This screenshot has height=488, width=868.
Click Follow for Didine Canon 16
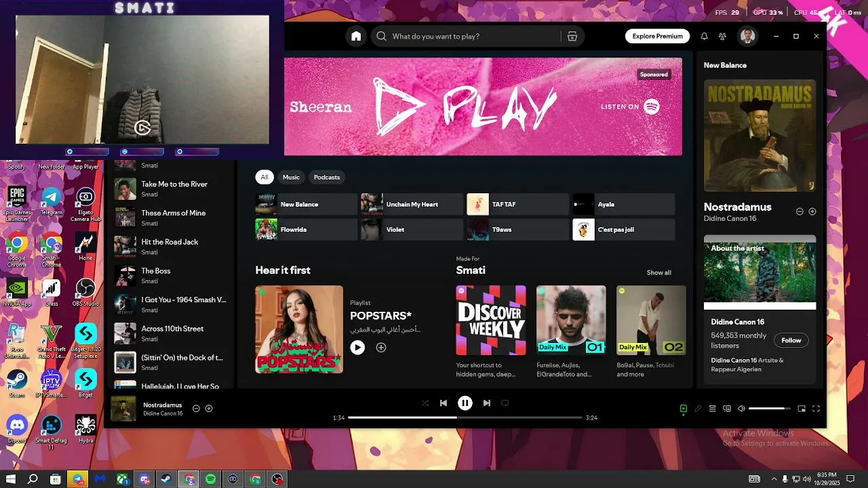pos(791,340)
